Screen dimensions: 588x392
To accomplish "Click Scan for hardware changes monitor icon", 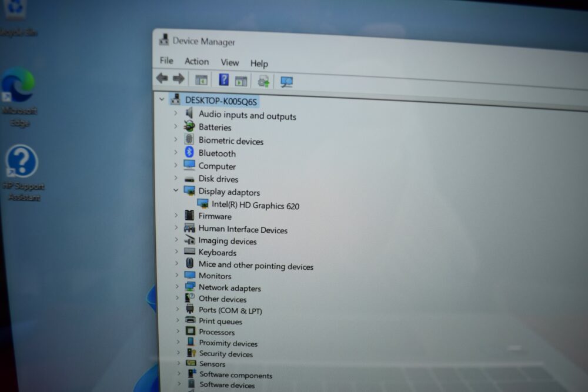I will [286, 82].
